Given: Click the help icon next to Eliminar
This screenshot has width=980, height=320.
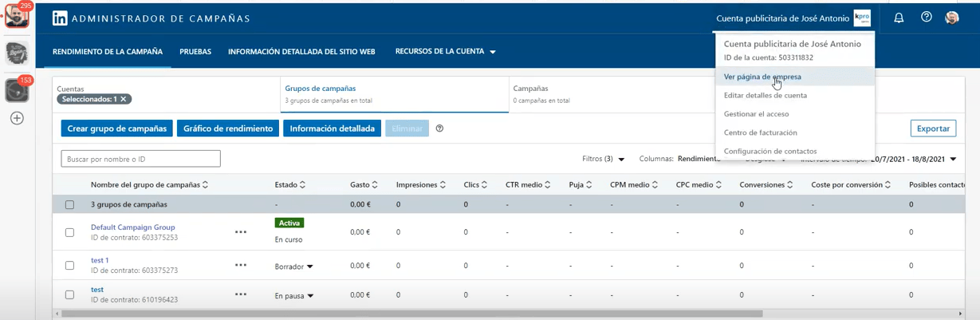Looking at the screenshot, I should click(x=439, y=128).
